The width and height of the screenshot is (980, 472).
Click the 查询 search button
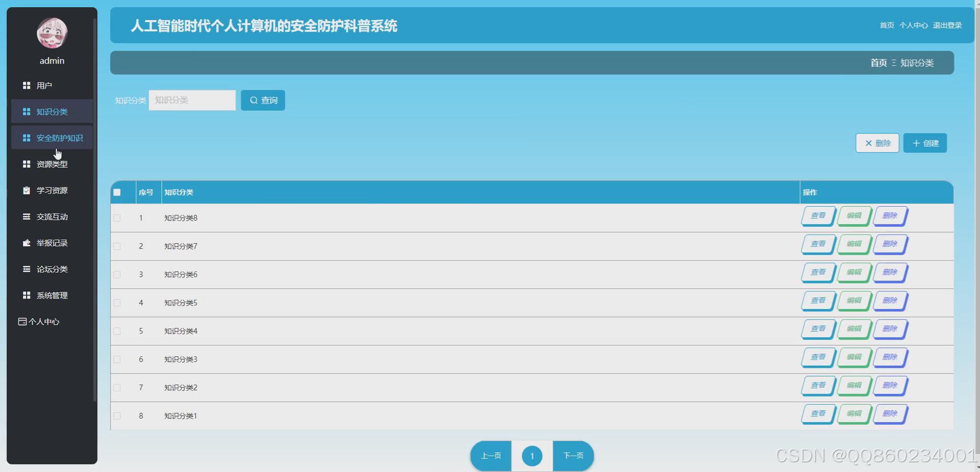[x=263, y=100]
